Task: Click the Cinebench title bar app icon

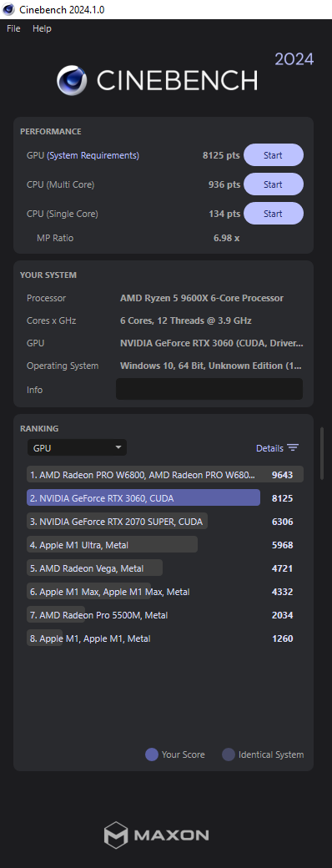Action: (9, 9)
